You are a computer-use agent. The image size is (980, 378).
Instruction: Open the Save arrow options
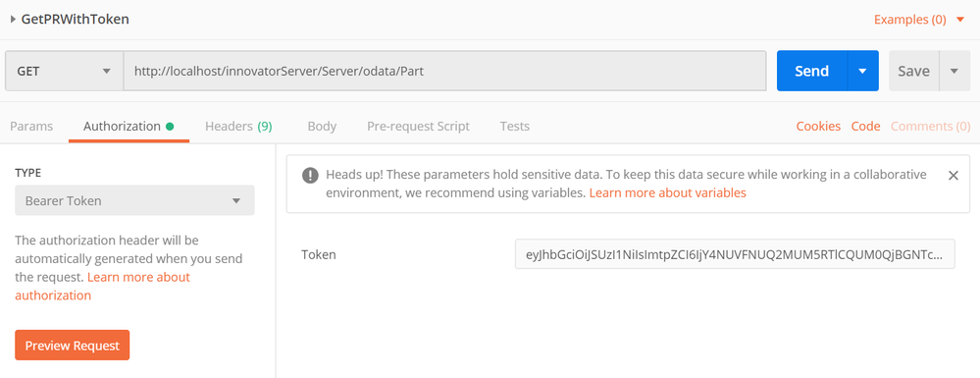tap(954, 71)
